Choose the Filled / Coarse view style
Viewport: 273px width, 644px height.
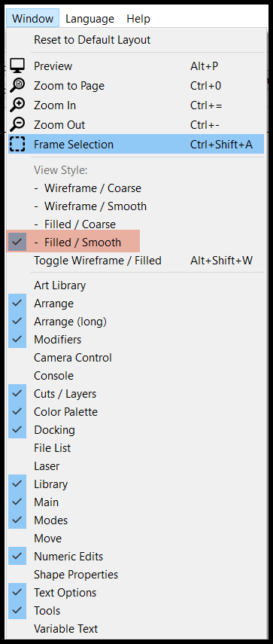click(x=136, y=224)
